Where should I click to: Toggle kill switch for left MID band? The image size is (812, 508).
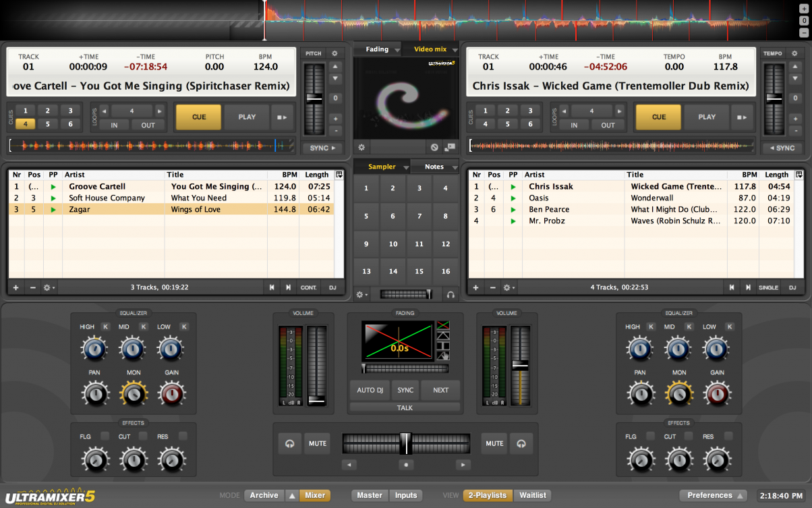pos(143,327)
